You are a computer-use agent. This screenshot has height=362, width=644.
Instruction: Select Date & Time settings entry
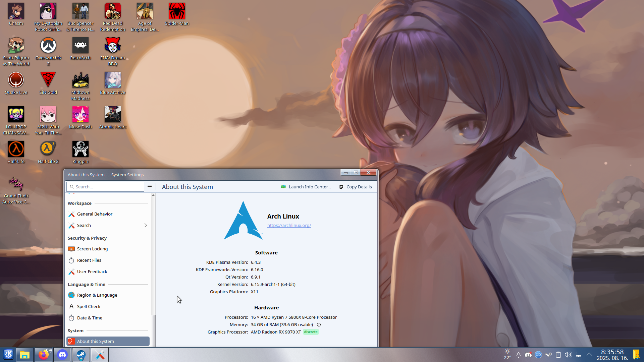tap(90, 318)
